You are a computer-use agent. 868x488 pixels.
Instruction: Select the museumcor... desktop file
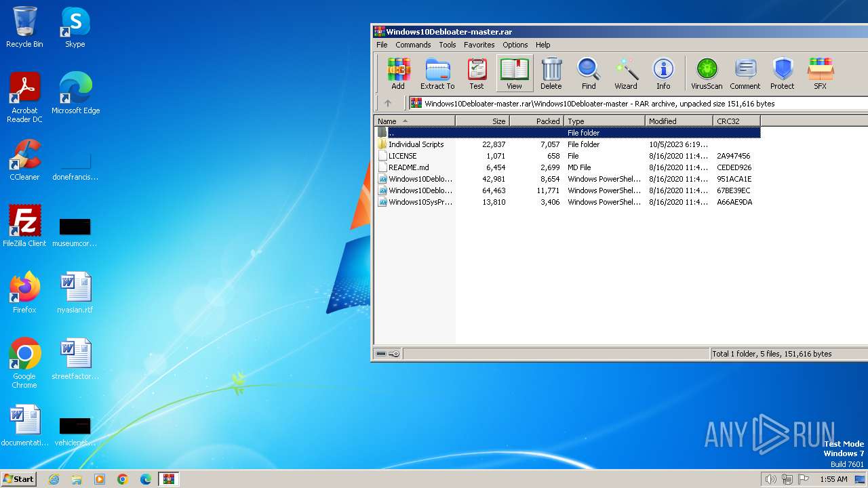click(75, 232)
